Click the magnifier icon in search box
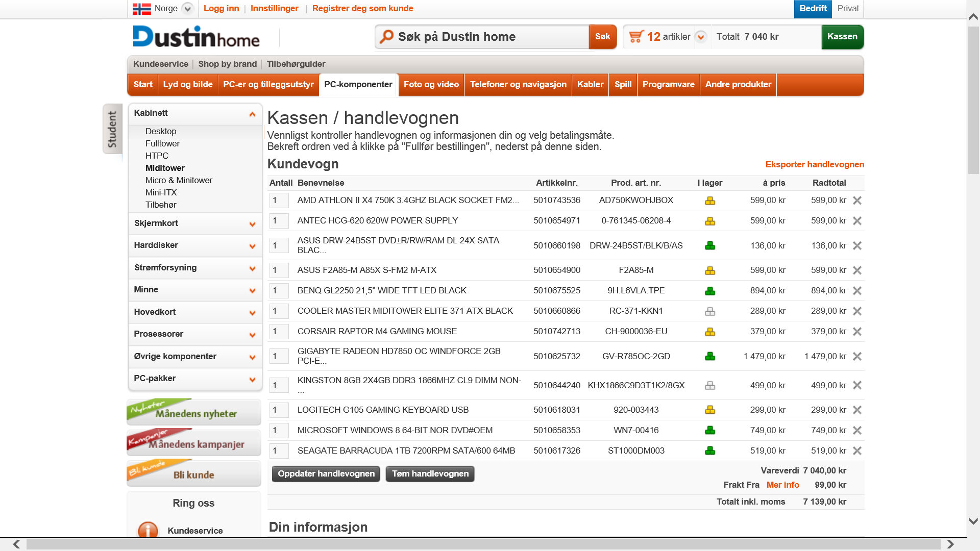The image size is (980, 551). coord(387,36)
